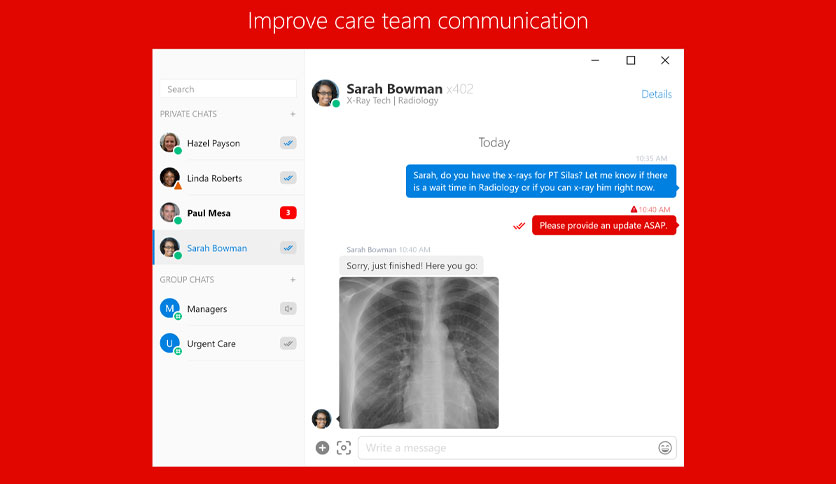The height and width of the screenshot is (484, 836).
Task: Click the urgent message delivery checkmarks
Action: click(x=519, y=226)
